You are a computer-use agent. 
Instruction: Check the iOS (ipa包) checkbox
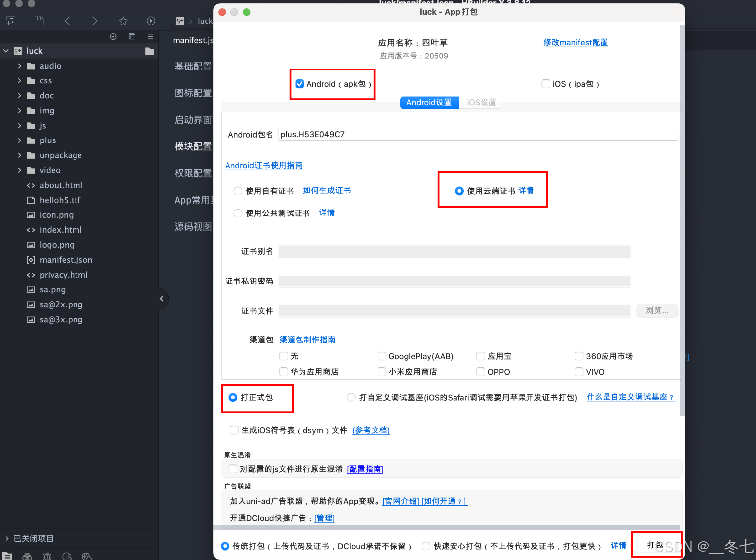coord(546,84)
